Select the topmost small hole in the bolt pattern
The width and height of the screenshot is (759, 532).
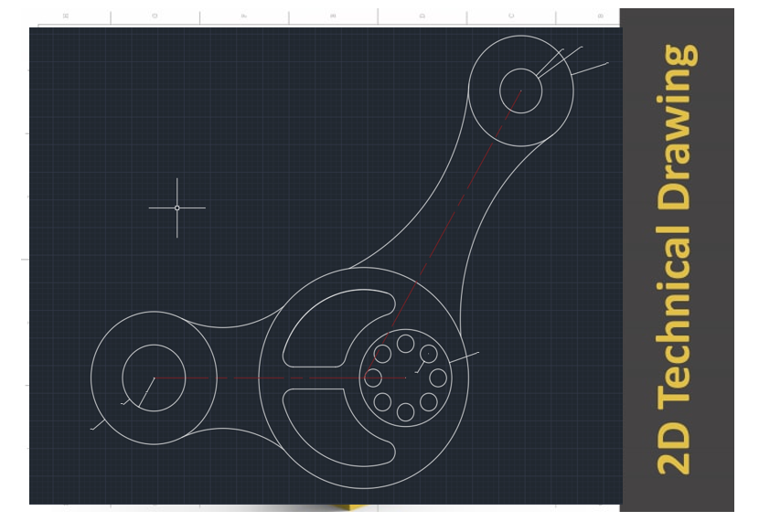pos(406,344)
